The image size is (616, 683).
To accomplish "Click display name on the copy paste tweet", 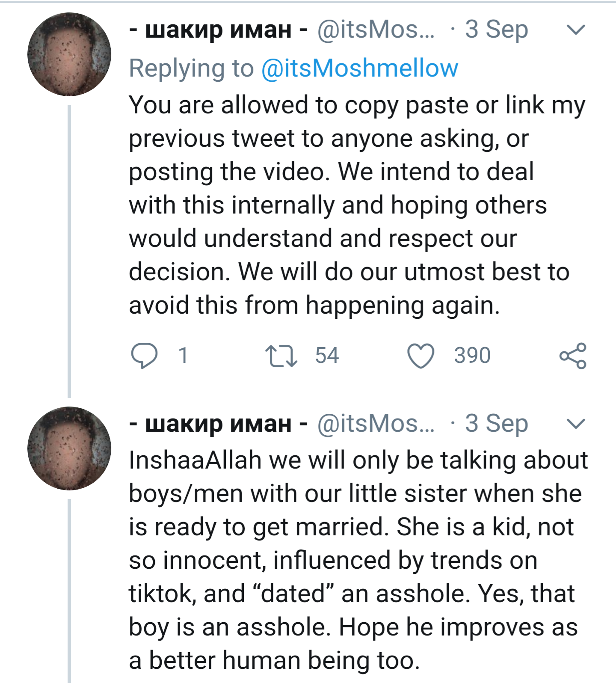I will point(218,30).
